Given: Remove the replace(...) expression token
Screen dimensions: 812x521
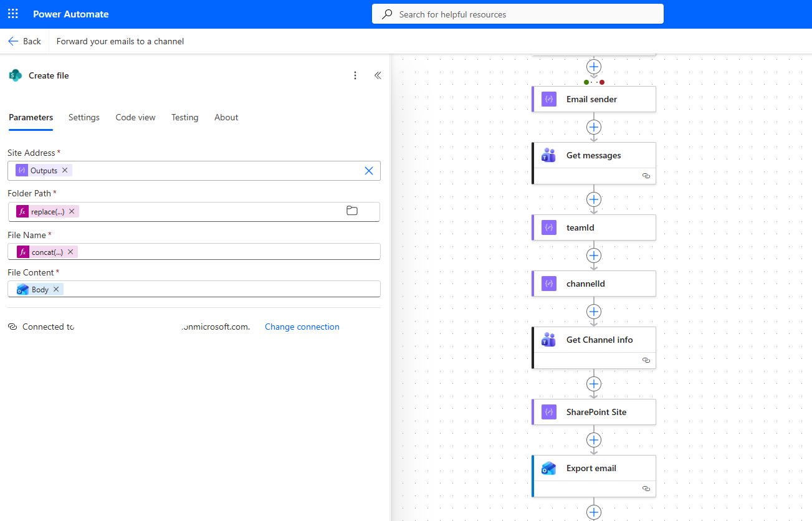Looking at the screenshot, I should [72, 211].
